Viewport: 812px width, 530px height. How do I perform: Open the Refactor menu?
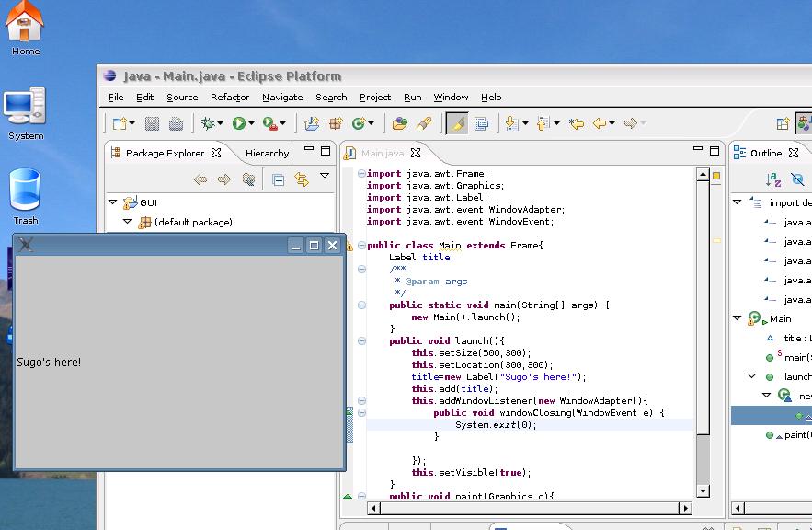pyautogui.click(x=230, y=98)
